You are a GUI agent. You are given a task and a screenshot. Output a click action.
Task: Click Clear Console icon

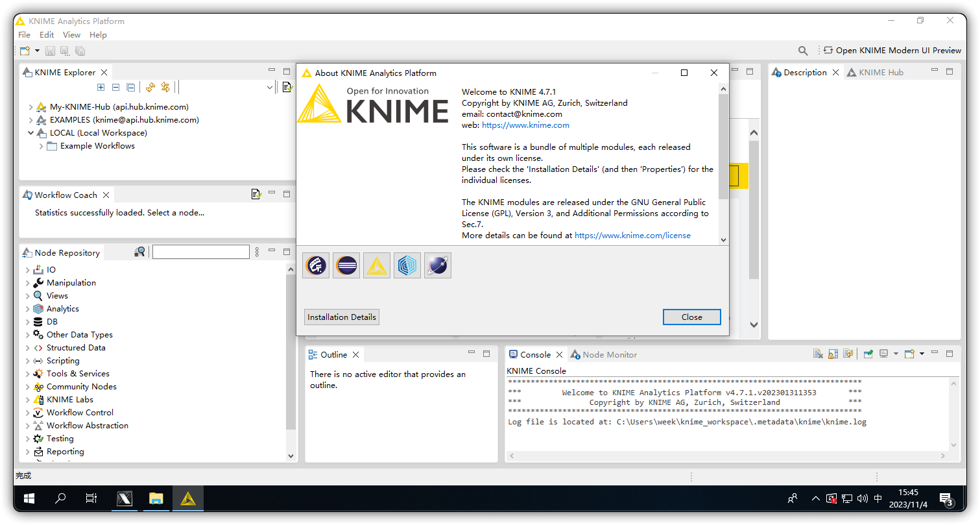coord(818,354)
